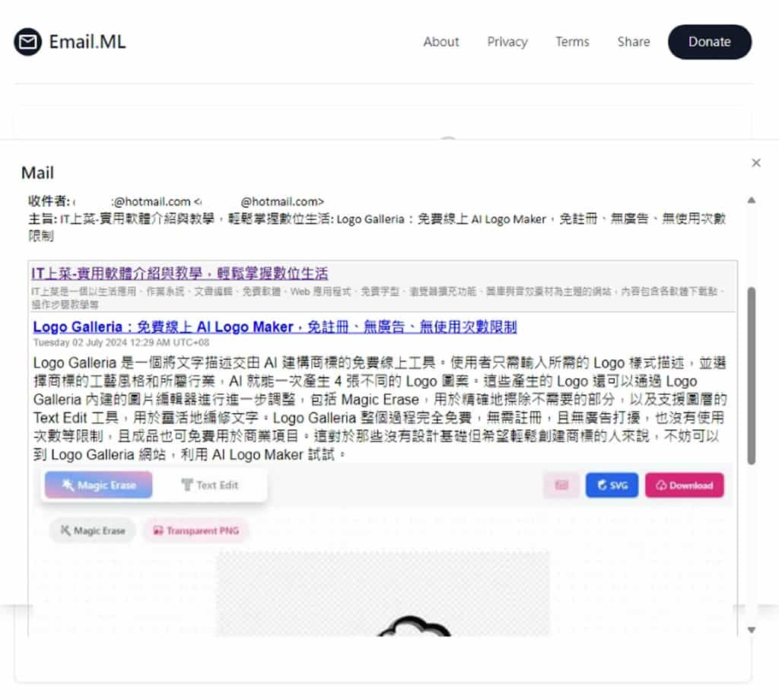Screen dimensions: 779x700
Task: Click the vertical scrollbar thumb of the mail
Action: click(751, 376)
